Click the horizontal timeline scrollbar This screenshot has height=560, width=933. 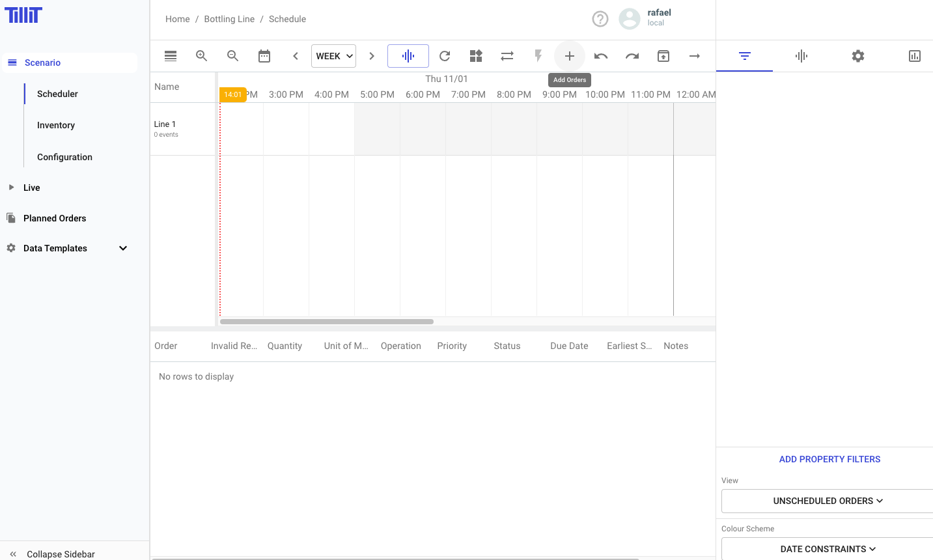pyautogui.click(x=327, y=322)
